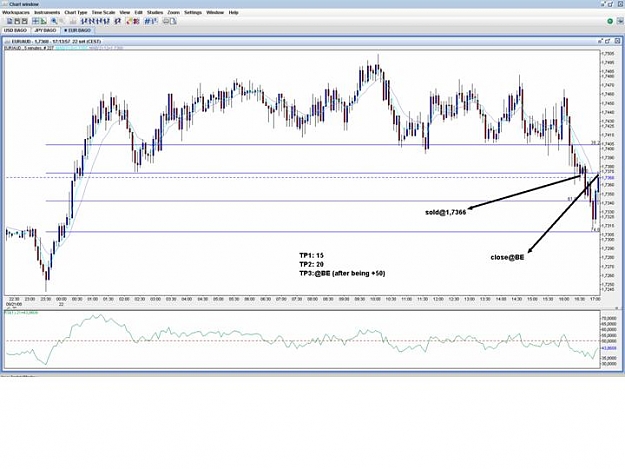Click the greyed-out bar chart toolbar icon
Viewport: 625px width, 469px height.
pyautogui.click(x=73, y=21)
